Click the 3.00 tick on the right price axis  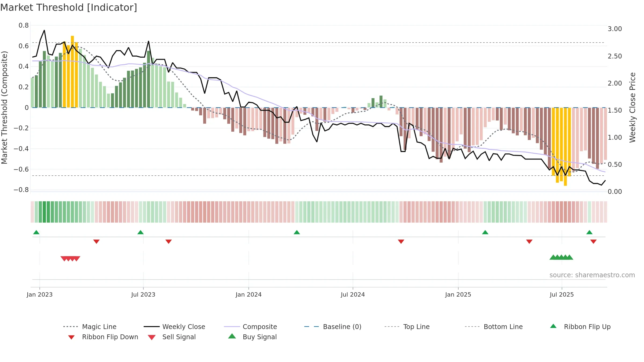[x=615, y=29]
